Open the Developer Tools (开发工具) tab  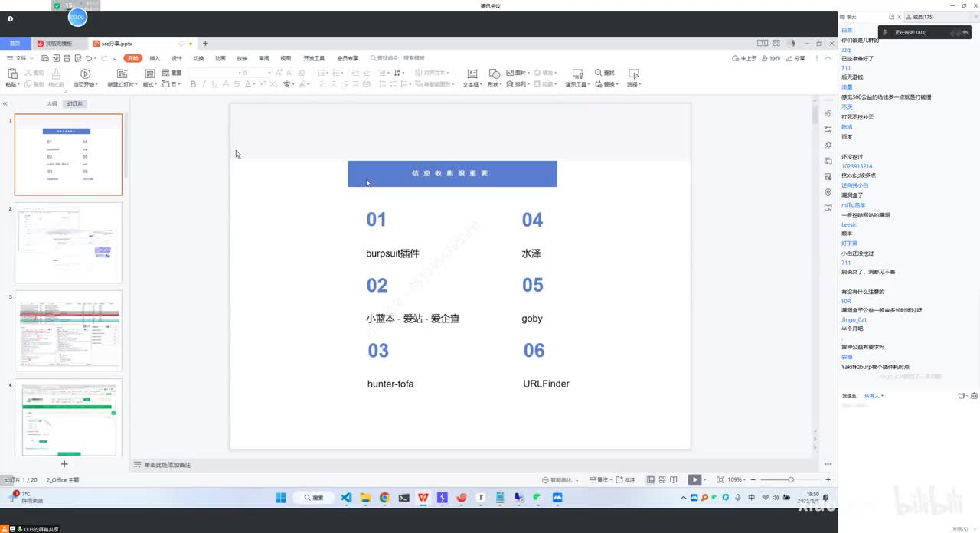314,58
